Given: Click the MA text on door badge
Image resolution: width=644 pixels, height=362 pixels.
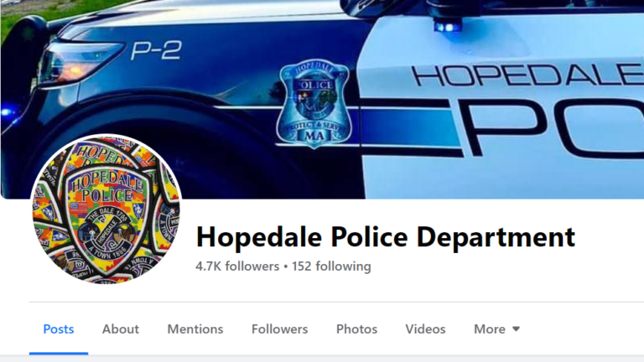Looking at the screenshot, I should pyautogui.click(x=314, y=135).
